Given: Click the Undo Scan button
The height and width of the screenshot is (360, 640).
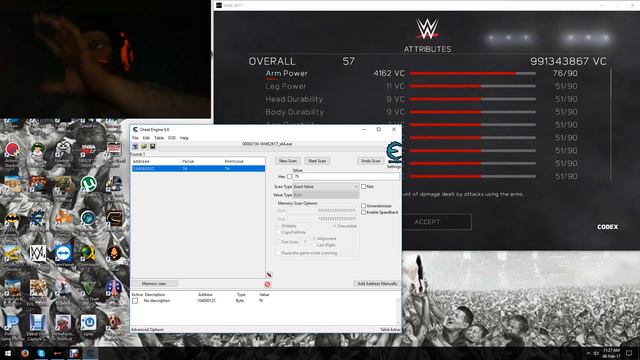Looking at the screenshot, I should tap(371, 161).
